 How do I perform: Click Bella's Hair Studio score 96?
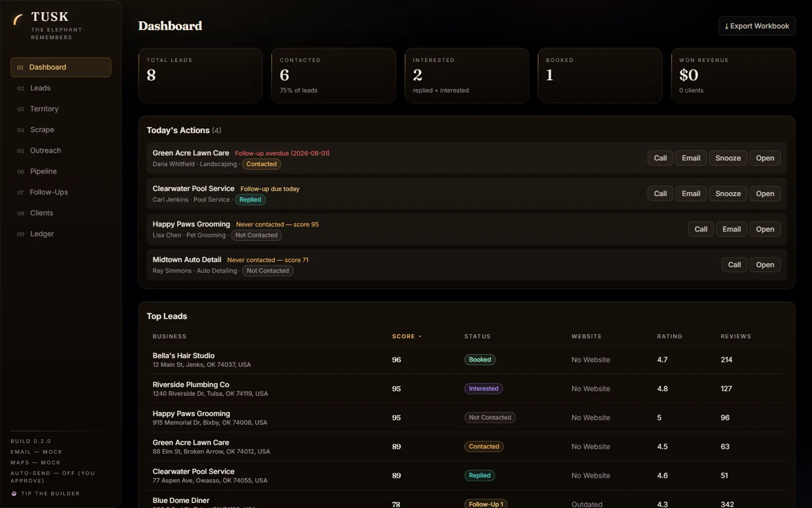coord(396,360)
